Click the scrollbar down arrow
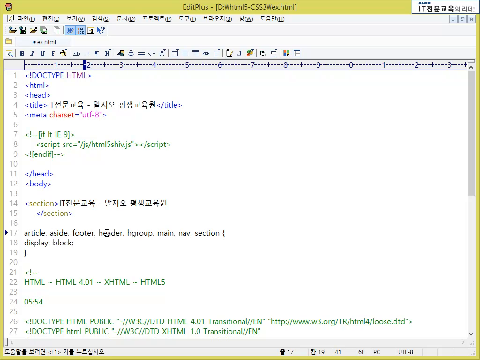Screen dimensions: 480x360 [x=471, y=334]
